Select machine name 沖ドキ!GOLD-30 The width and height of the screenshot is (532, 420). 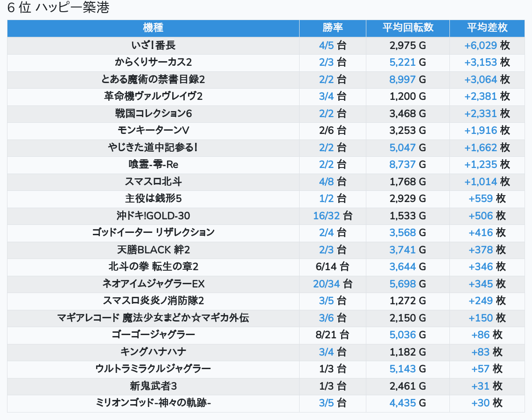coord(153,216)
